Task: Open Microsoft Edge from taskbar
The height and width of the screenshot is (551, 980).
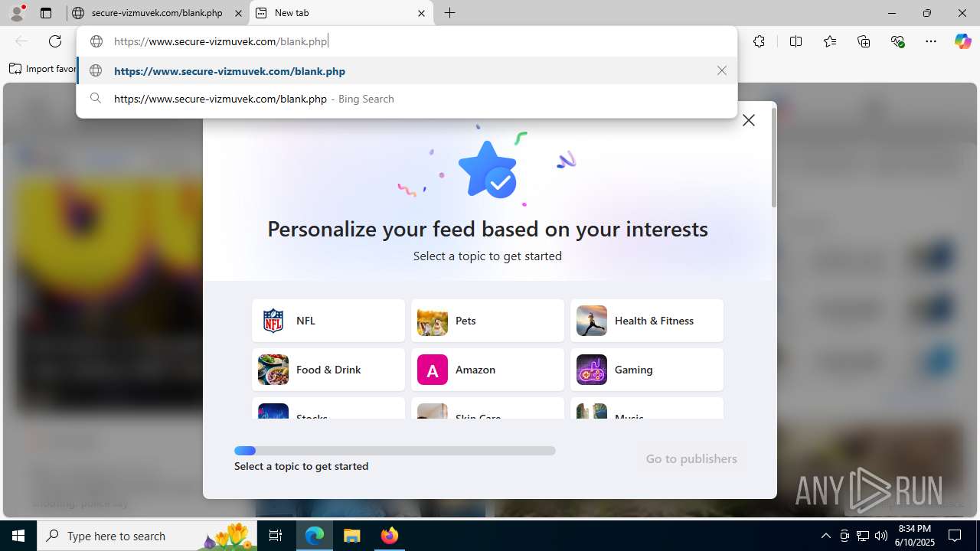Action: pyautogui.click(x=315, y=536)
